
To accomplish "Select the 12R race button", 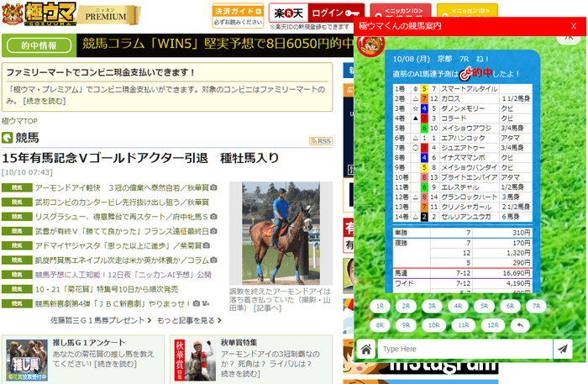I will coord(492,324).
